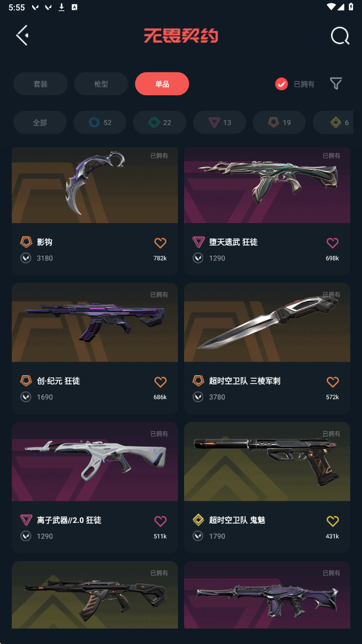The height and width of the screenshot is (644, 362).
Task: Filter by blue circle tier 52
Action: tap(100, 123)
